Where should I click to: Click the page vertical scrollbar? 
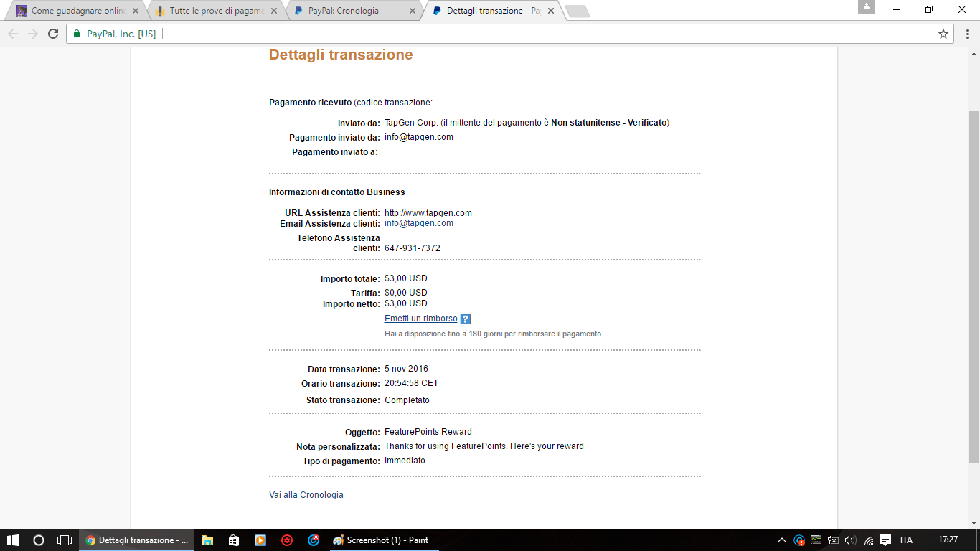coord(974,287)
